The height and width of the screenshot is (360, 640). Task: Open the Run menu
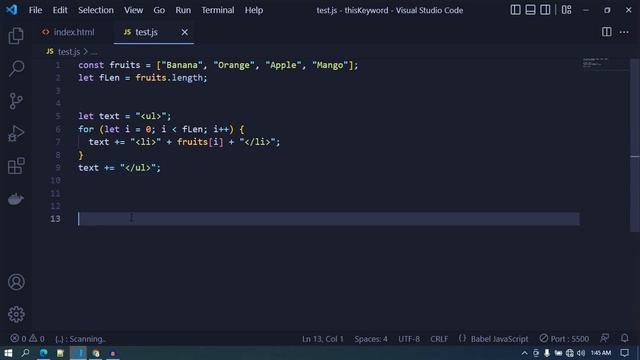[x=183, y=10]
